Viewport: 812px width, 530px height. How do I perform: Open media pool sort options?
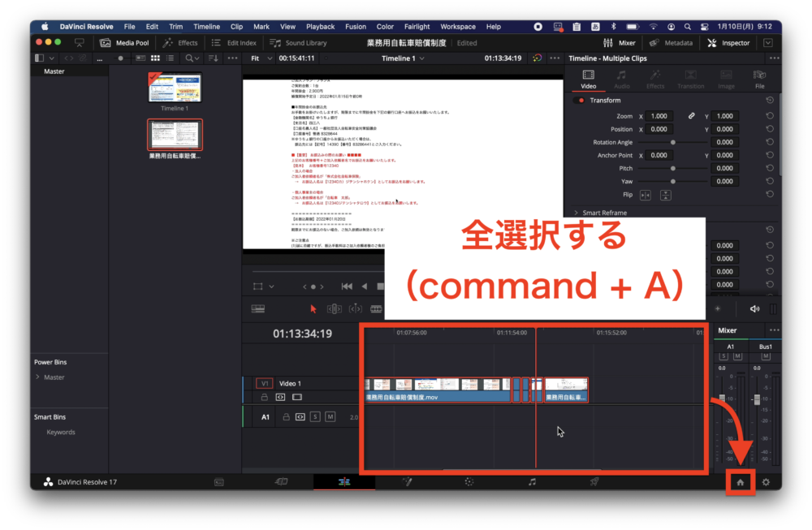[x=213, y=58]
